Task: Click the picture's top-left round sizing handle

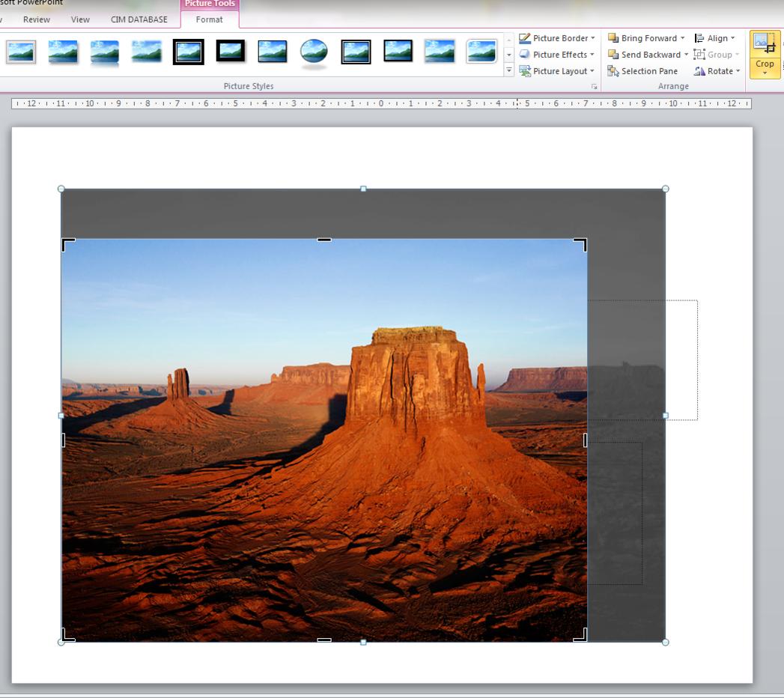Action: click(x=61, y=189)
